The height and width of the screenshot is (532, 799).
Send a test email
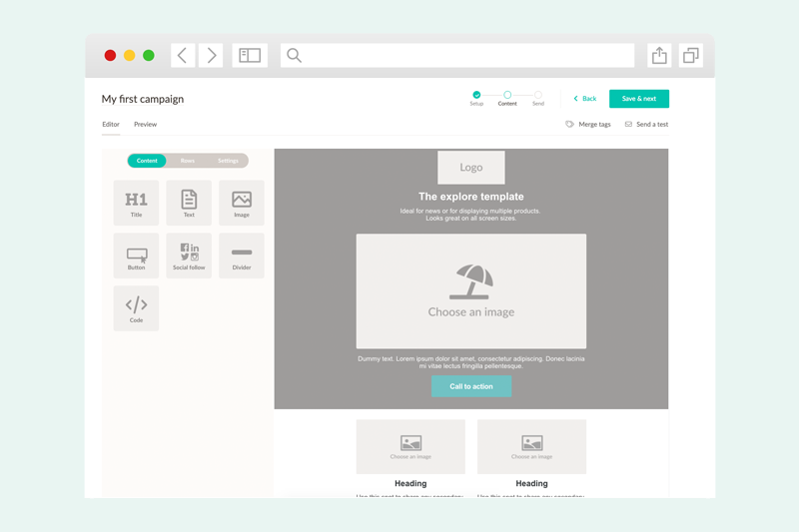point(646,124)
